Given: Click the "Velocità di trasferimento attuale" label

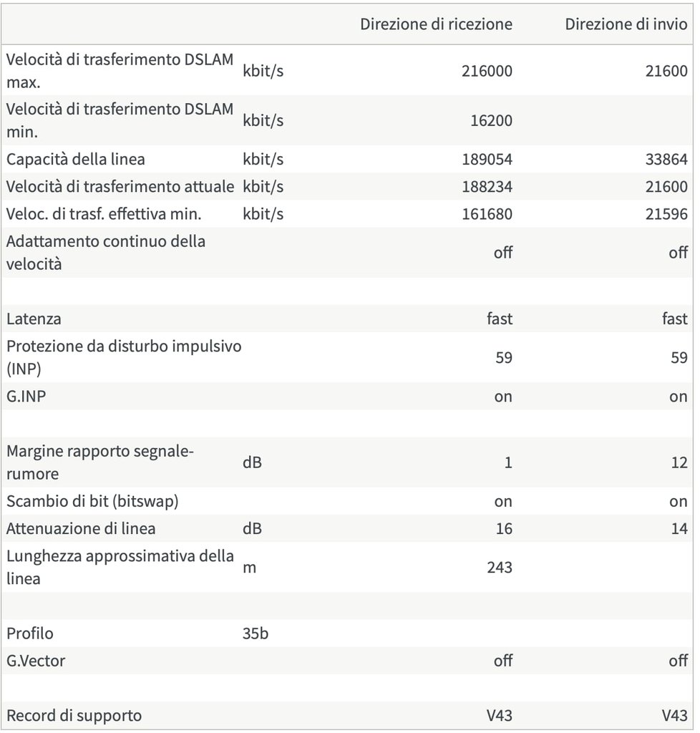Looking at the screenshot, I should tap(120, 186).
